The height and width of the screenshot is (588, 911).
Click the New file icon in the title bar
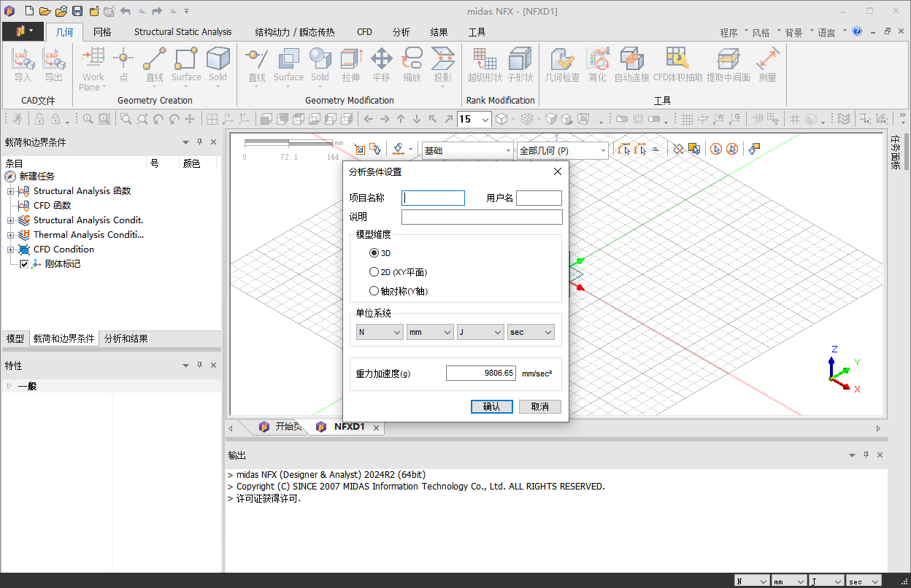29,11
